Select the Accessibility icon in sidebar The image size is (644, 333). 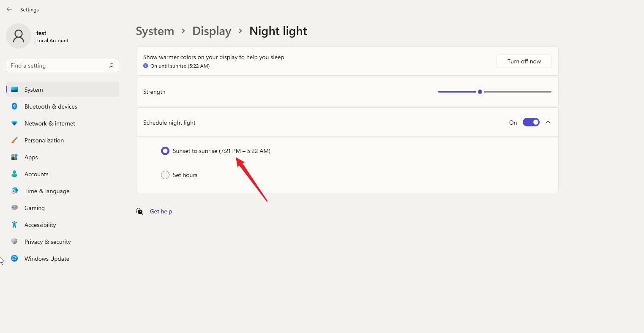[x=14, y=224]
